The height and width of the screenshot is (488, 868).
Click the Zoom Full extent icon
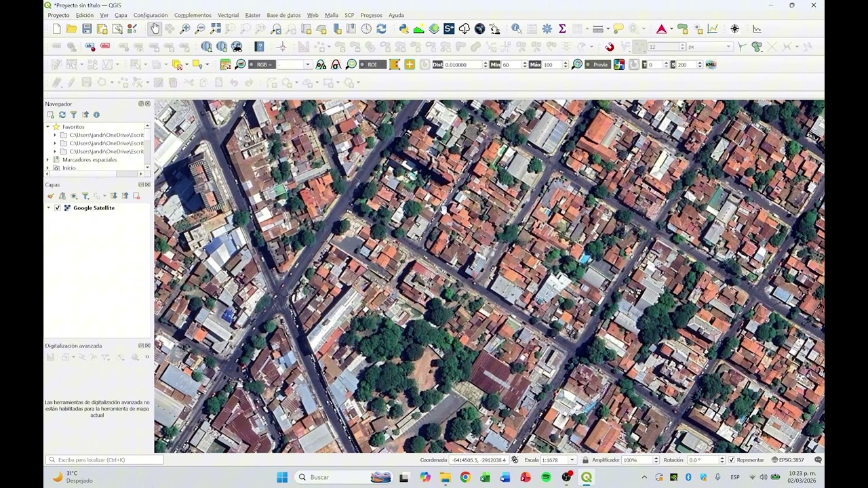tap(216, 28)
